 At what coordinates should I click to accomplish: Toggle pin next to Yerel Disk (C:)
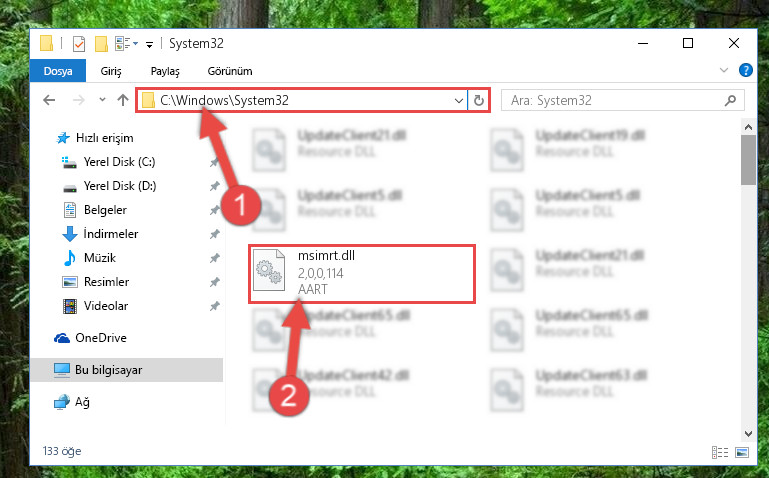[x=214, y=162]
